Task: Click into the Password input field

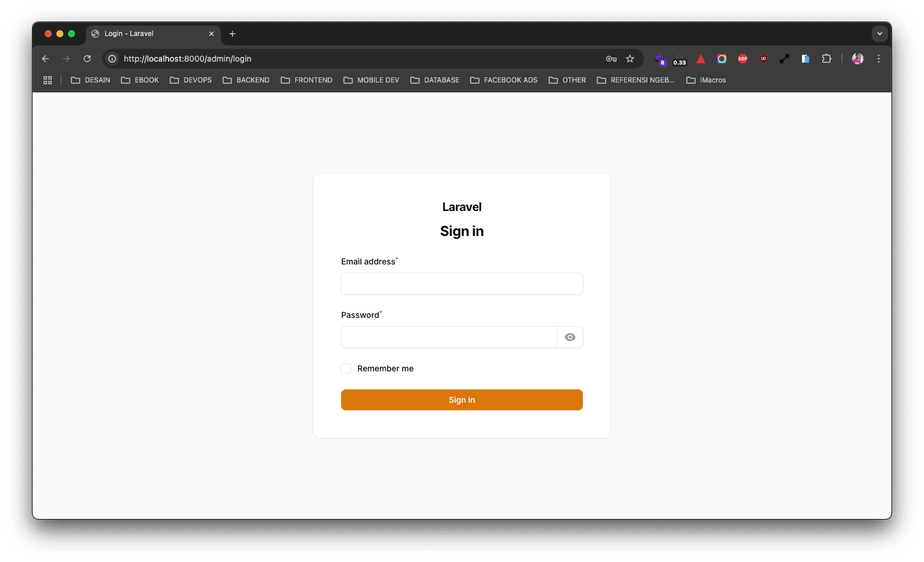Action: coord(449,337)
